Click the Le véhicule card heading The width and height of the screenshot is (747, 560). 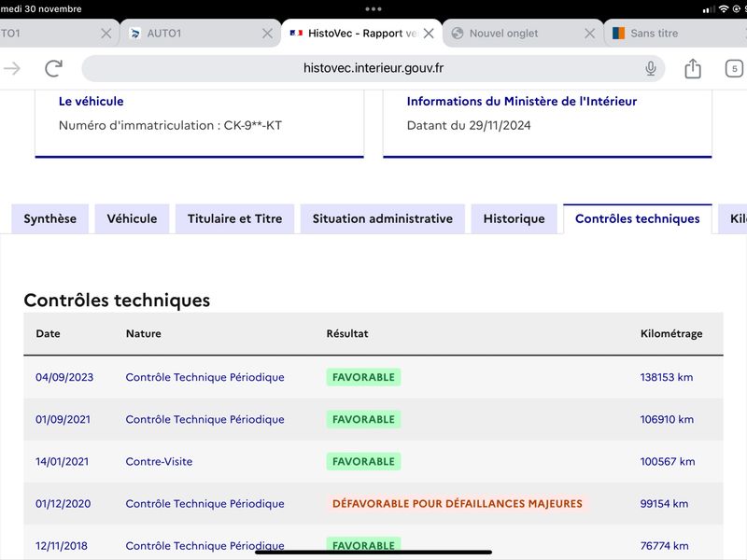click(x=91, y=101)
